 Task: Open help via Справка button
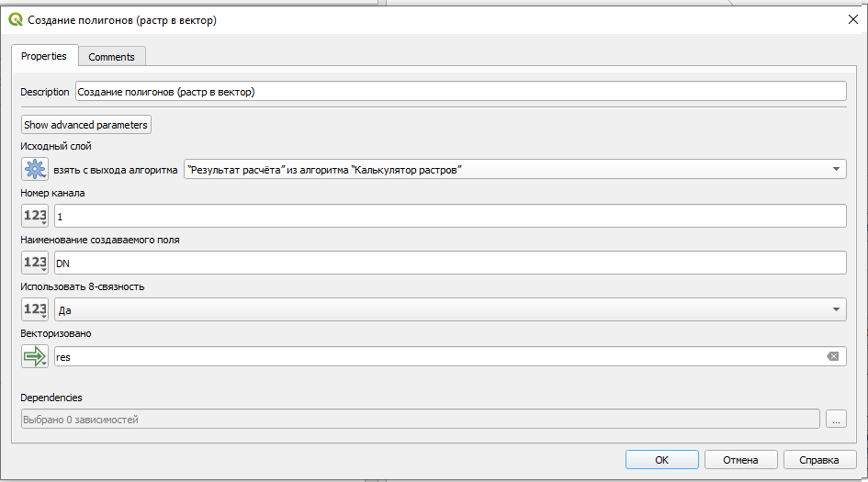pyautogui.click(x=819, y=459)
